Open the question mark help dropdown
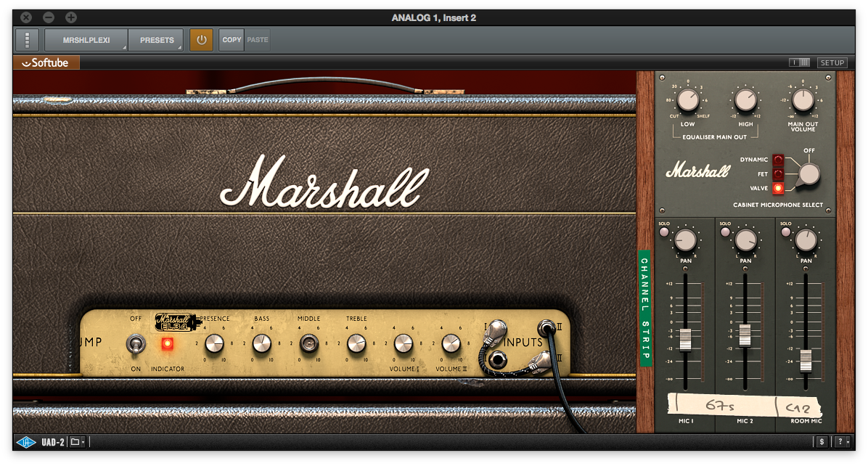Viewport: 868px width, 466px height. pos(843,441)
